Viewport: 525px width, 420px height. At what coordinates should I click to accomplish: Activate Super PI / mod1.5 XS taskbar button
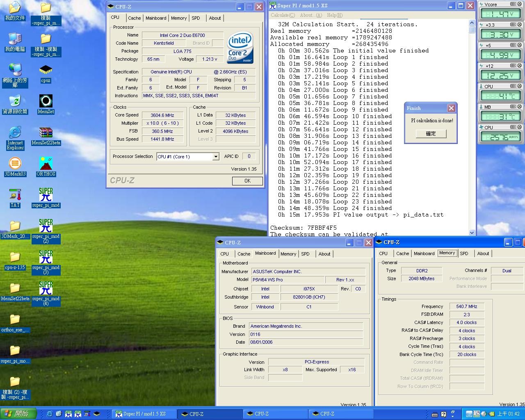(145, 414)
